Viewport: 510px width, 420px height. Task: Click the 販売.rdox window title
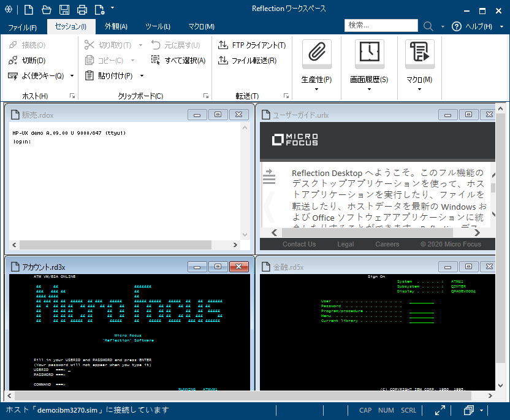click(38, 115)
